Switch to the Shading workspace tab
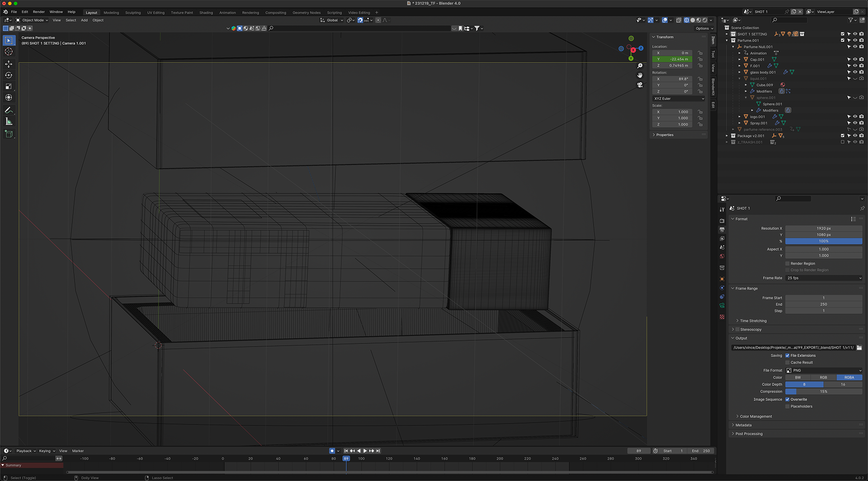The width and height of the screenshot is (868, 481). [206, 13]
